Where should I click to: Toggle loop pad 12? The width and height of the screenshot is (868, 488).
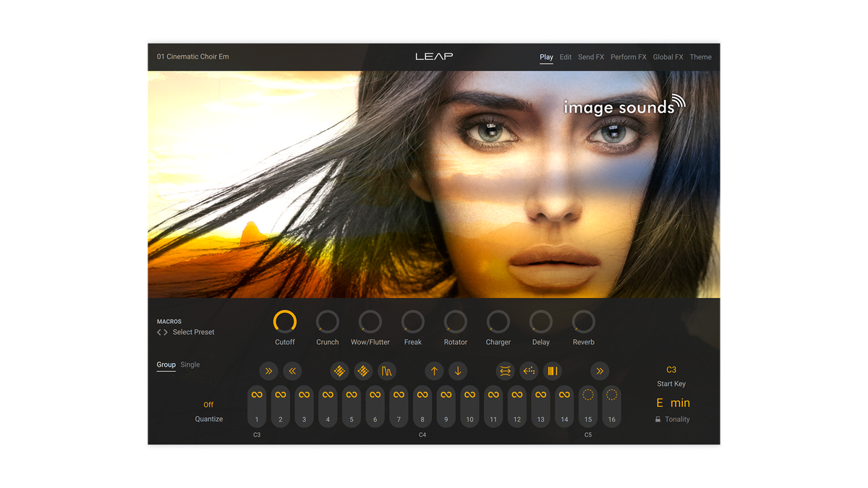[517, 406]
